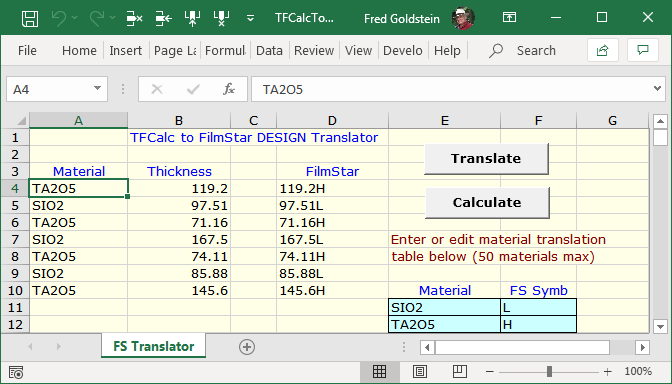672x384 pixels.
Task: Redo the last action
Action: pos(97,18)
